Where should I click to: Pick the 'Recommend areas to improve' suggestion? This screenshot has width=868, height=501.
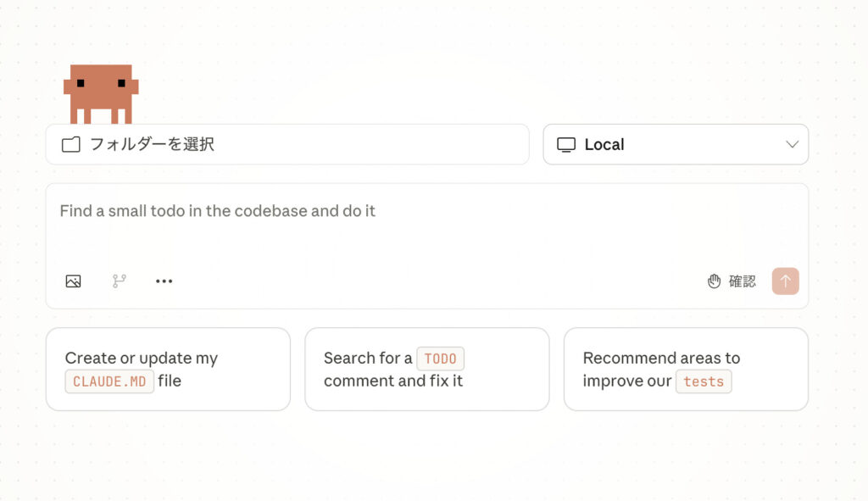686,369
